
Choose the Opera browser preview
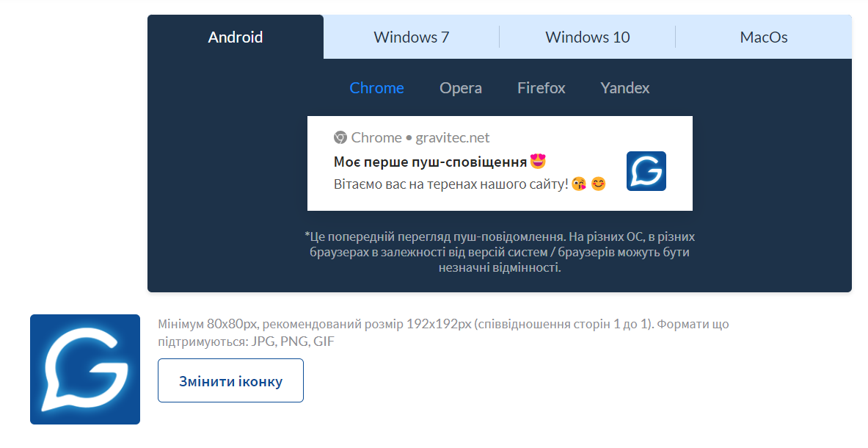coord(461,88)
